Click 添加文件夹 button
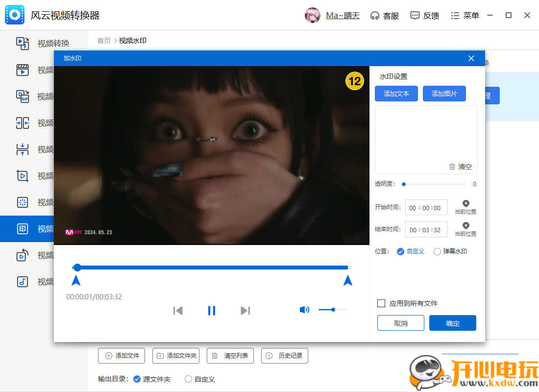 click(x=175, y=356)
